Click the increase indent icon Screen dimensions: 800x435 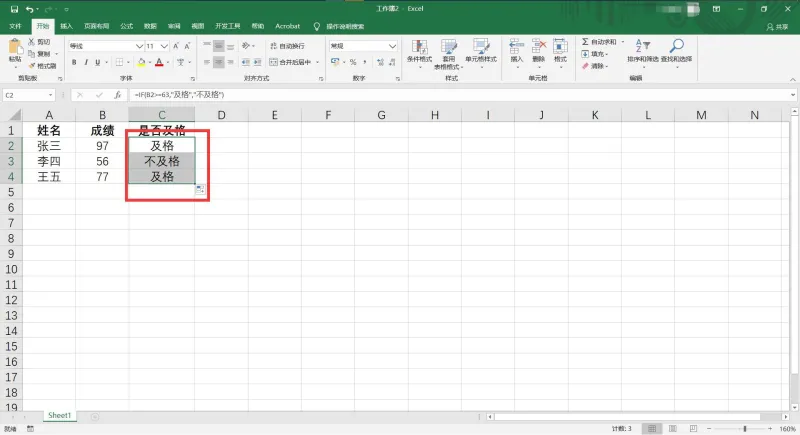pyautogui.click(x=258, y=62)
